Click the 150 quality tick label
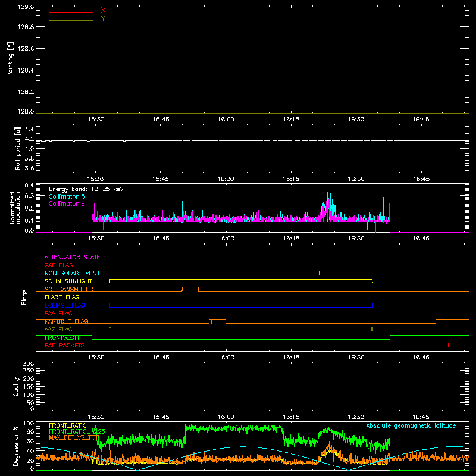 coord(29,387)
